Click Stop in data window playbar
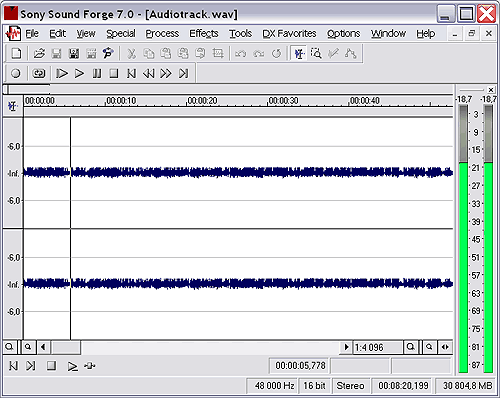Viewport: 500px width, 398px height. click(x=51, y=366)
